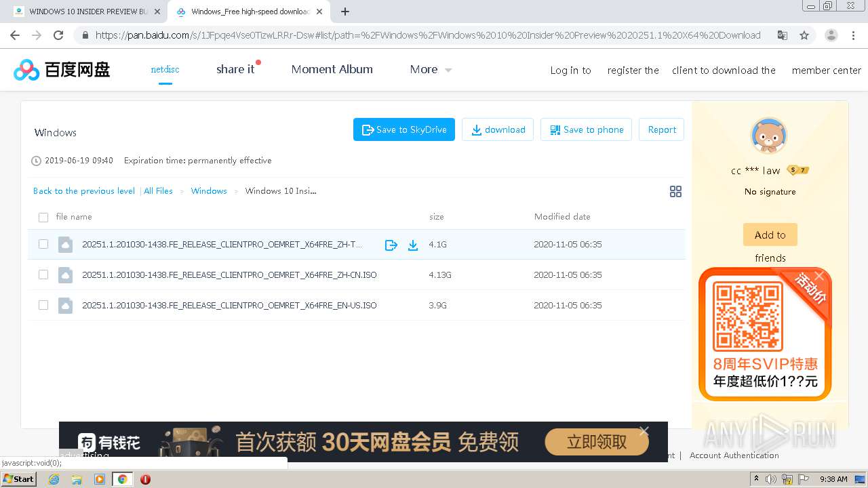The width and height of the screenshot is (868, 488).
Task: Sort by file name column header
Action: (x=74, y=217)
